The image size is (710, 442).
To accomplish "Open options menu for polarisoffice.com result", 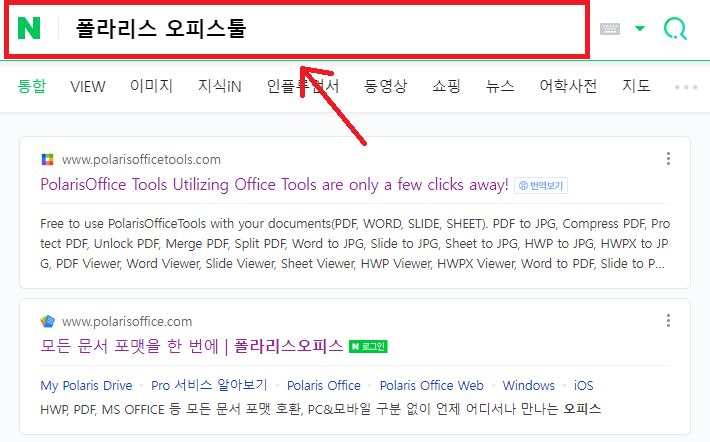I will click(668, 321).
